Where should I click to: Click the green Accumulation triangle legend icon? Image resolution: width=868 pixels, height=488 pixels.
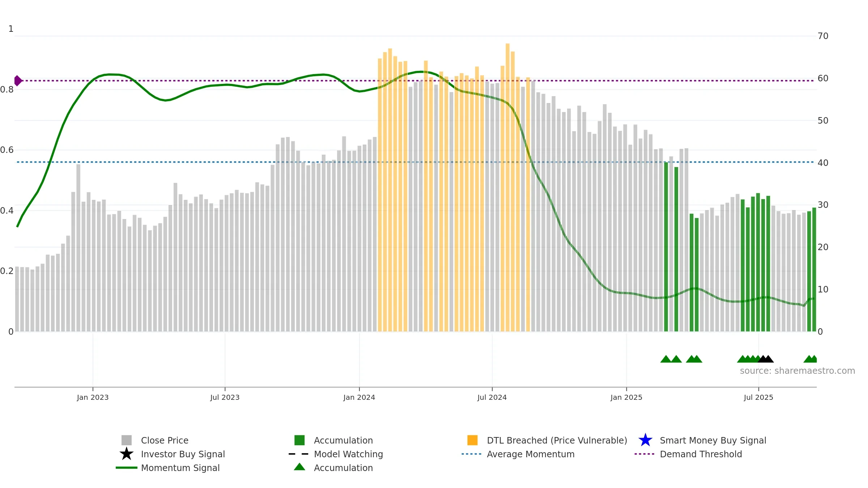299,467
